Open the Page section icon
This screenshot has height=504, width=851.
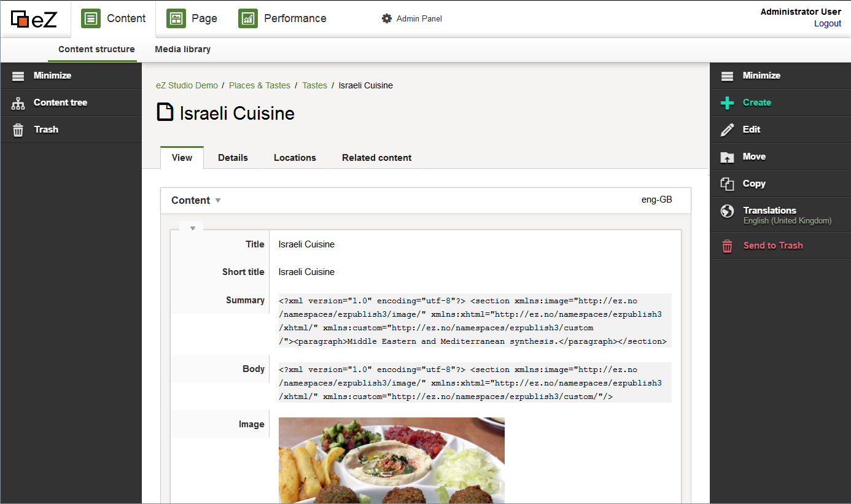click(x=176, y=18)
